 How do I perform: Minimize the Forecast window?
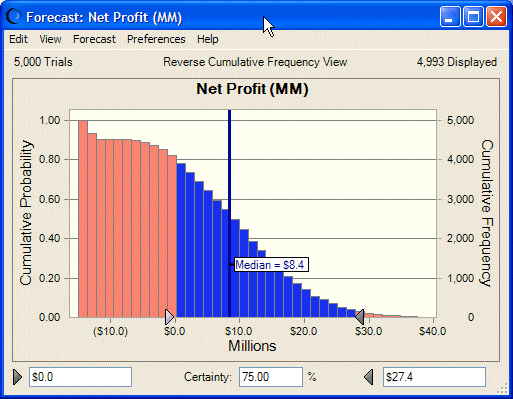pos(450,17)
